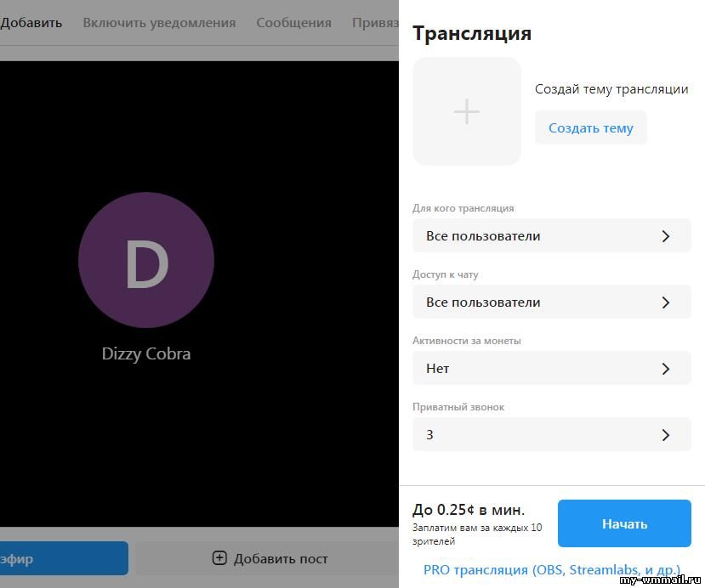This screenshot has width=705, height=588.
Task: Click Заплатим вам за каждых 10 зрителей text
Action: [477, 534]
